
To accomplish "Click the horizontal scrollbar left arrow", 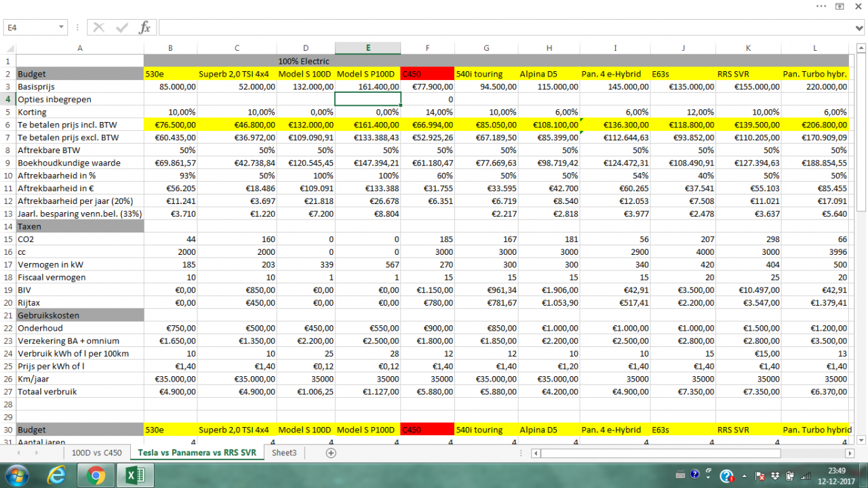I will [536, 453].
